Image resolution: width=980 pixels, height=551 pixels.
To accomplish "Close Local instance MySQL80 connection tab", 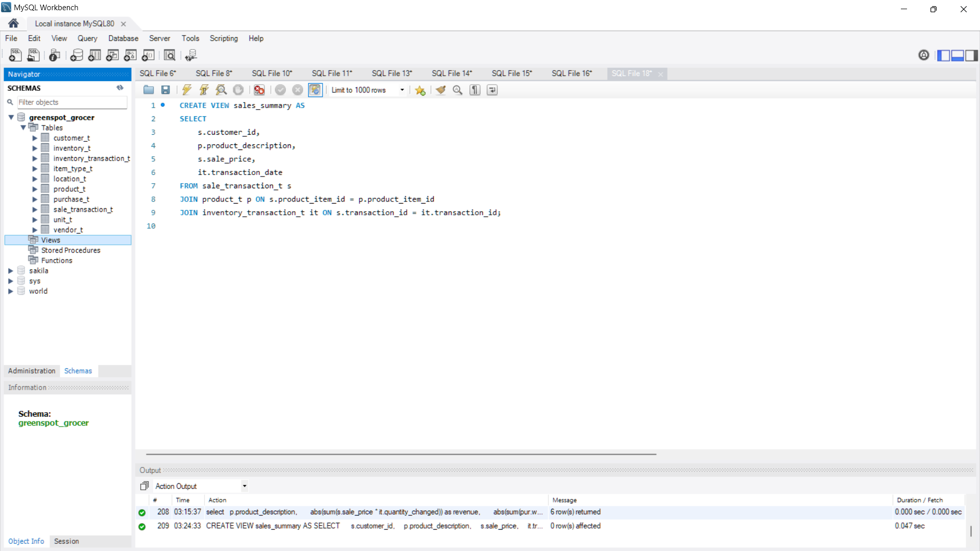I will [123, 24].
